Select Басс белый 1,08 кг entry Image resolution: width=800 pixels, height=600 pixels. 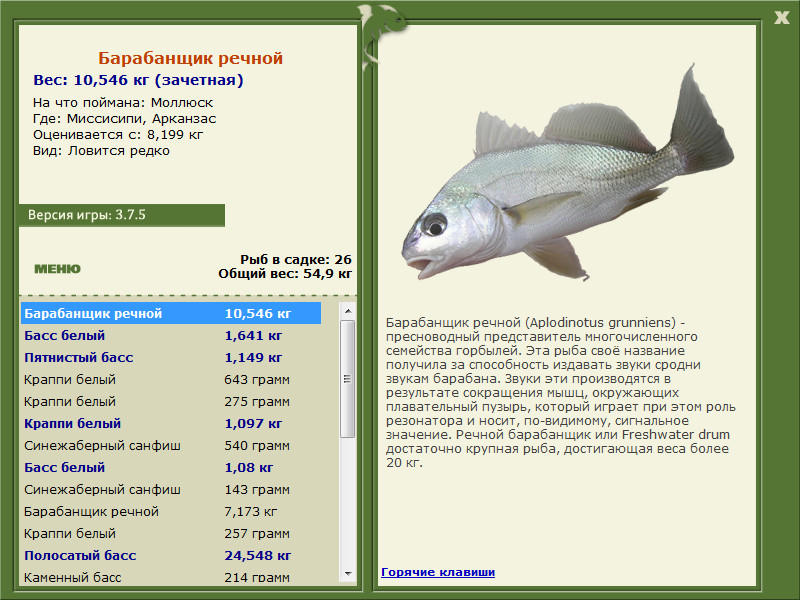[x=170, y=468]
